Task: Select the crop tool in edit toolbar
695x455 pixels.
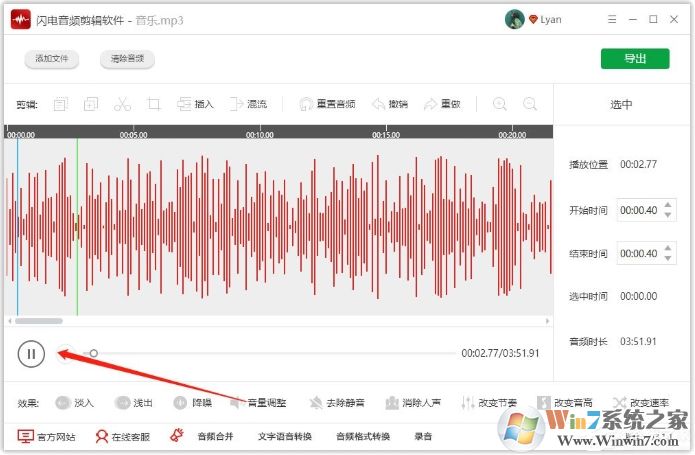Action: click(x=154, y=105)
